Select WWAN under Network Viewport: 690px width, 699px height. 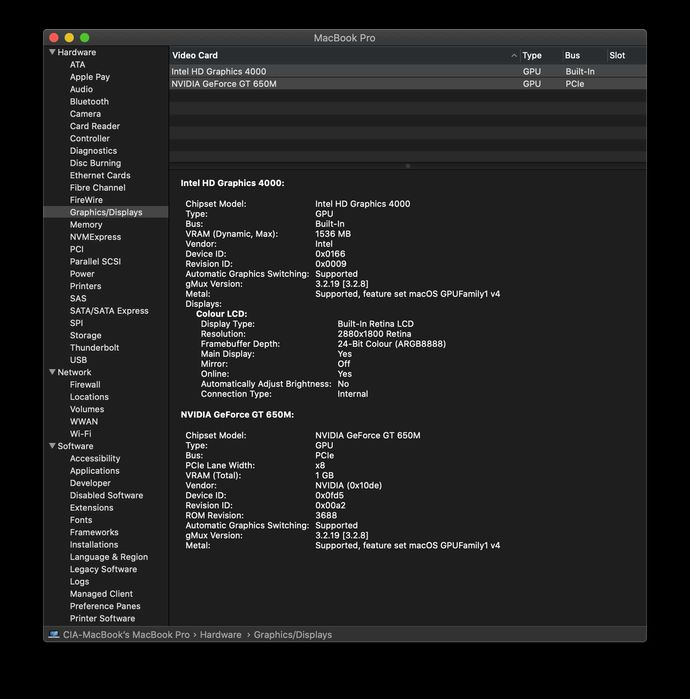tap(84, 422)
